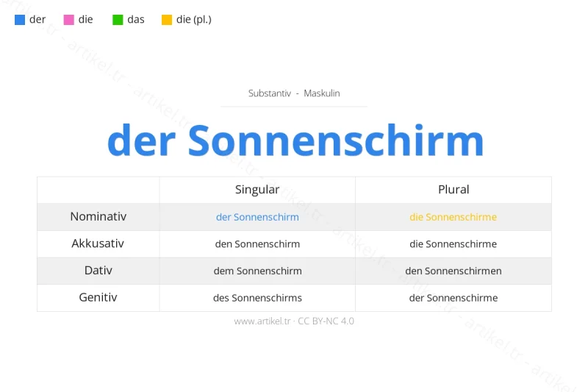Screen dimensions: 588x392
Task: Select the Substantiv - Maskulin label
Action: click(x=294, y=93)
